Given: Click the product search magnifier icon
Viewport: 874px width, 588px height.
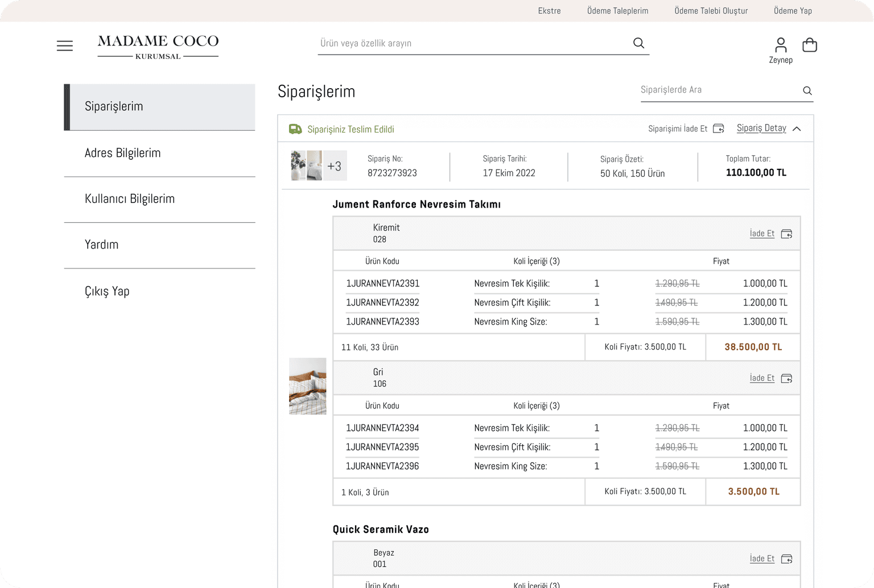Looking at the screenshot, I should [638, 43].
